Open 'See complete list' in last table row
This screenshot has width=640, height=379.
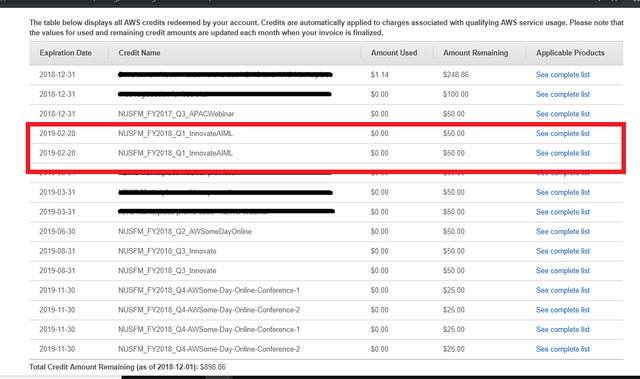click(x=562, y=349)
